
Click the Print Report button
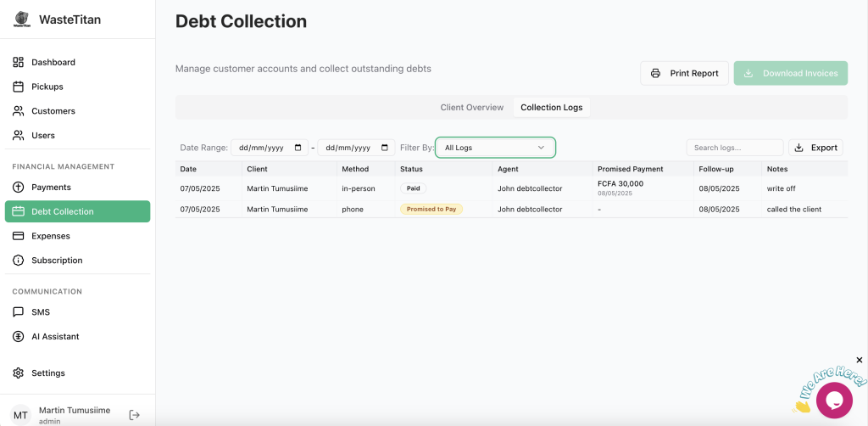pyautogui.click(x=684, y=73)
